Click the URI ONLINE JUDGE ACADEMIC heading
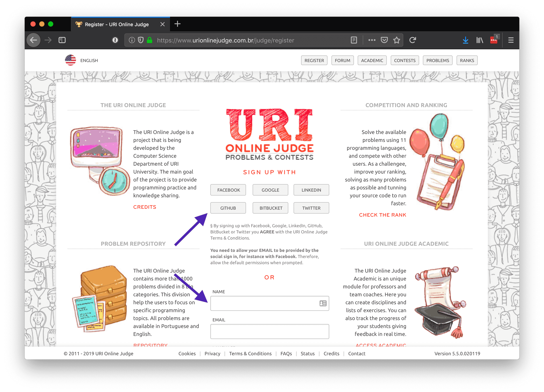This screenshot has height=392, width=544. (406, 244)
